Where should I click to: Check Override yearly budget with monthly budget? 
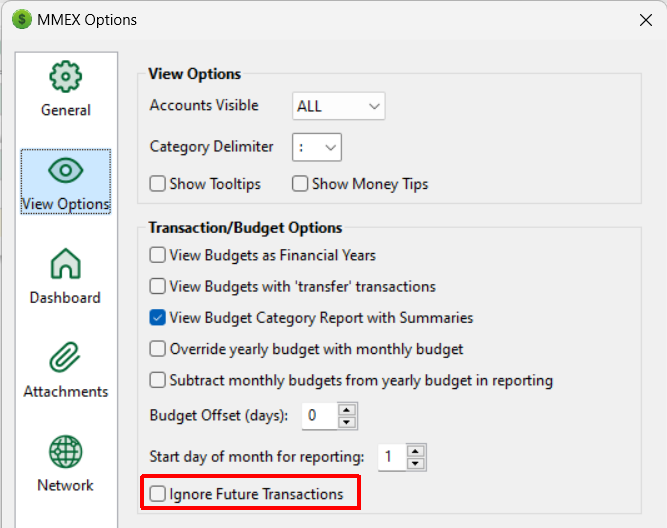point(158,349)
